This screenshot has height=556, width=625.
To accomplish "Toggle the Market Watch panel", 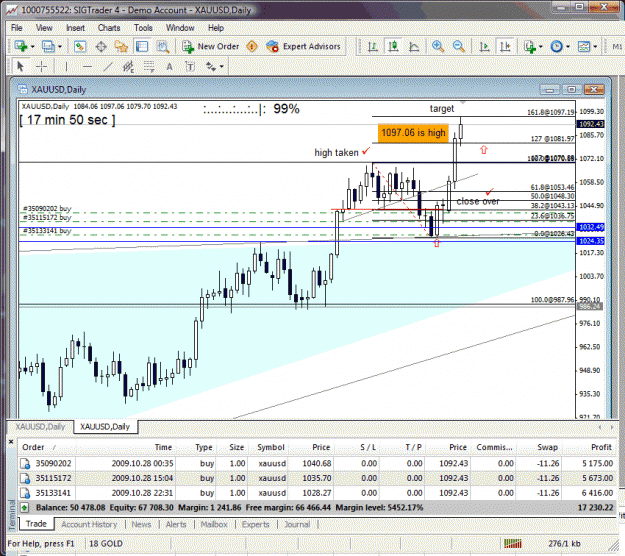I will tap(80, 47).
